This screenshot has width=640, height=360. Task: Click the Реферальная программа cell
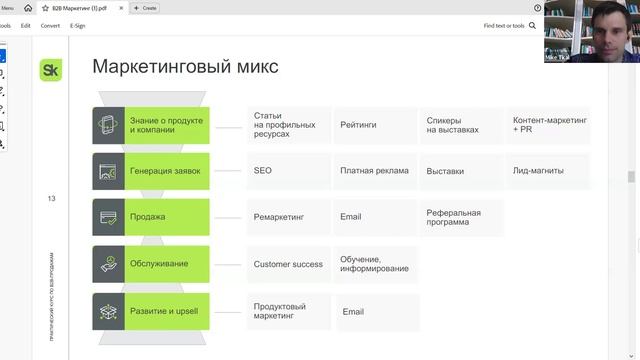462,217
